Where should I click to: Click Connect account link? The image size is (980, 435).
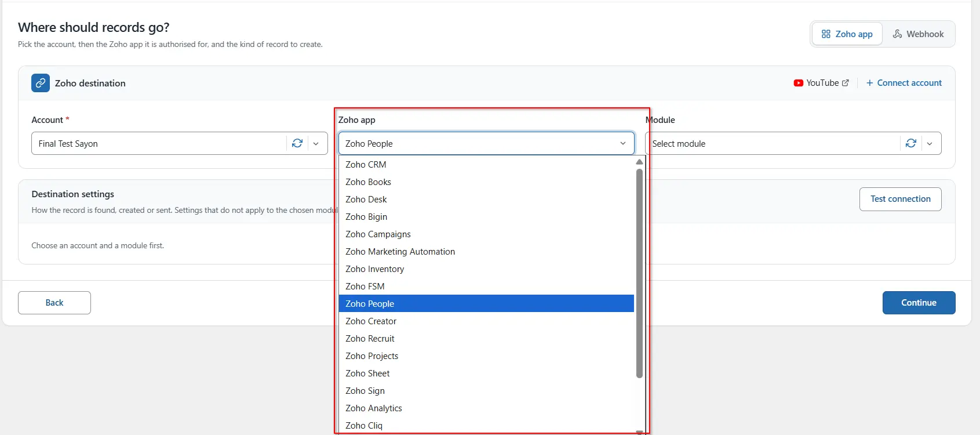[904, 83]
